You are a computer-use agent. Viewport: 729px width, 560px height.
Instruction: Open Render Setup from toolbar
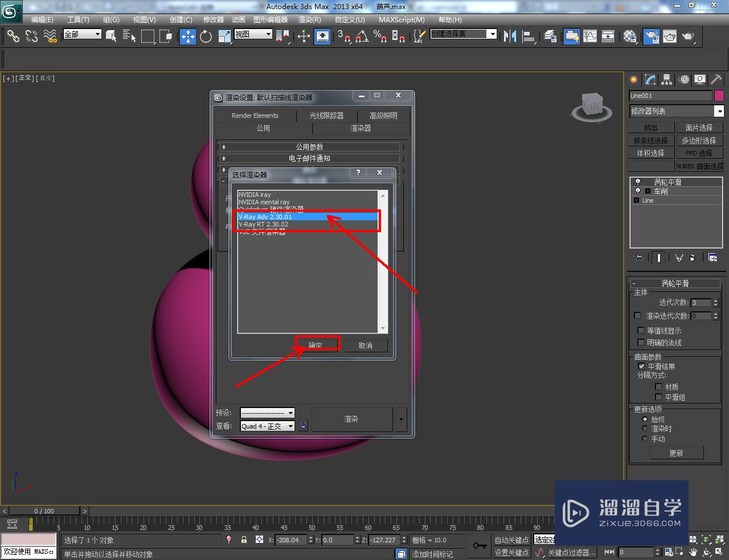651,36
